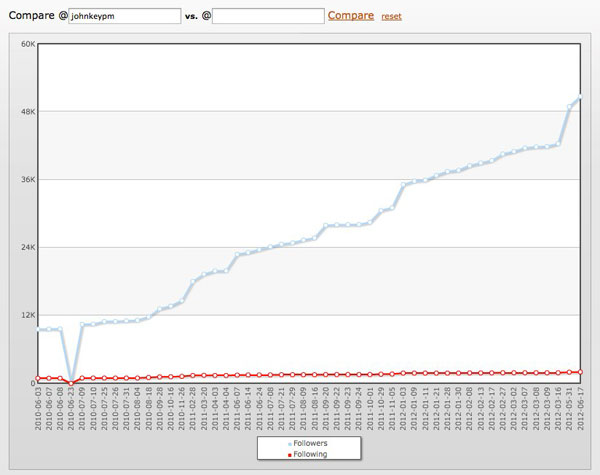Click the 2010-06-03 date label
Image resolution: width=600 pixels, height=475 pixels.
[38, 408]
